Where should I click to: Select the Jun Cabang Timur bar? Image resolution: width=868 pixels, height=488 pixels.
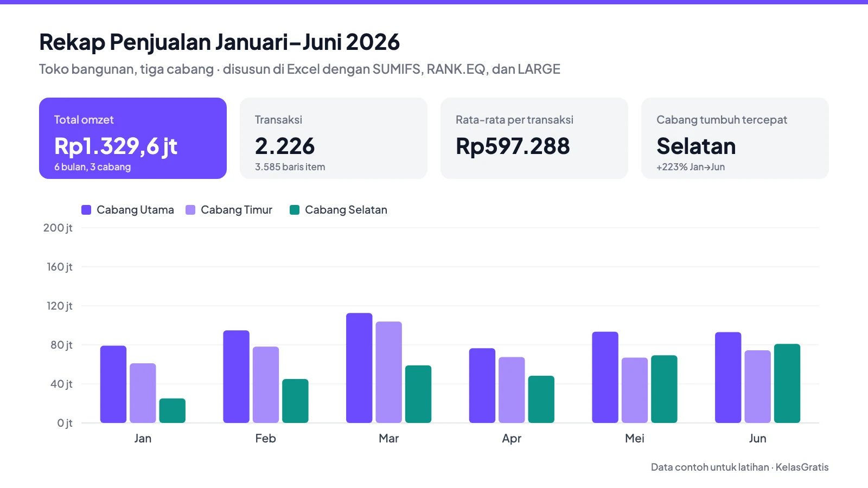pyautogui.click(x=757, y=387)
